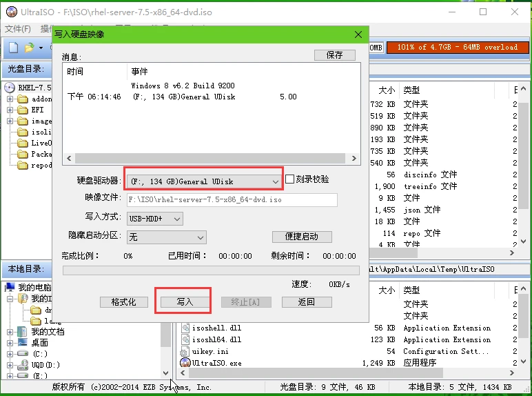Select drive (C:) in local tree
The image size is (532, 396).
pyautogui.click(x=32, y=354)
